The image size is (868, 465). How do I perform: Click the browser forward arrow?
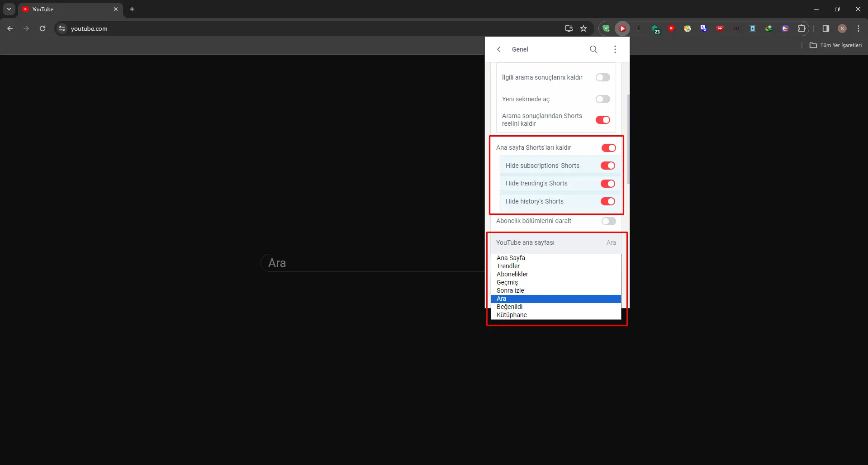point(26,28)
